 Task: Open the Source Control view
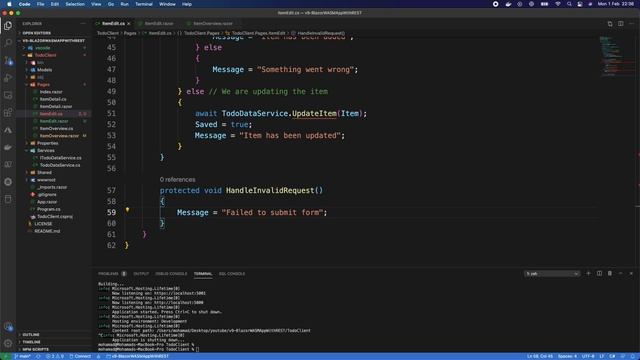pos(8,60)
